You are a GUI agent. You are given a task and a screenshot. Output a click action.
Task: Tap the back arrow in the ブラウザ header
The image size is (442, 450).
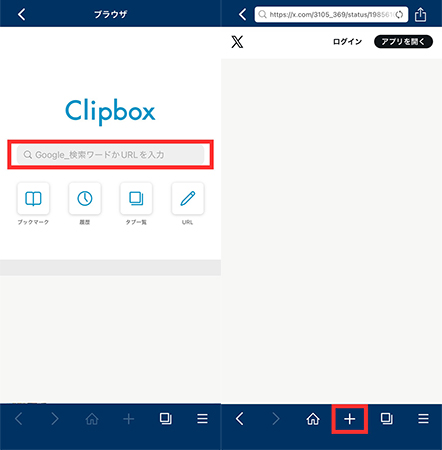22,14
